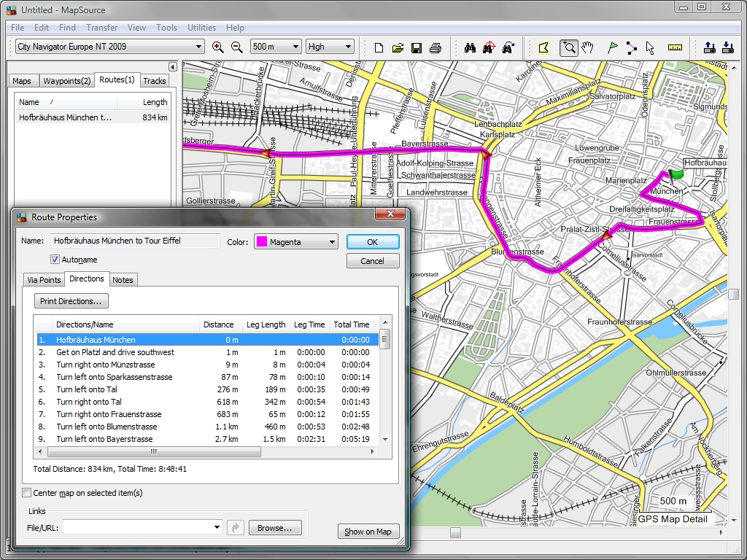Screen dimensions: 747x560
Task: Click the binoculars with blue arrow icon
Action: click(508, 47)
